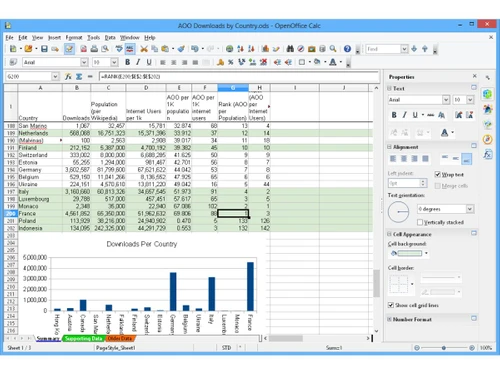The image size is (500, 375).
Task: Cut selection with the scissors icon
Action: (144, 49)
